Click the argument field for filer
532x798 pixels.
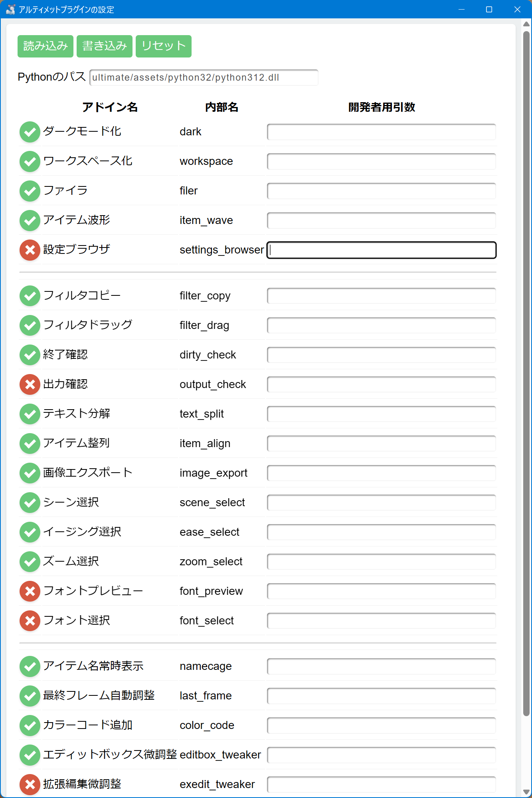click(382, 191)
